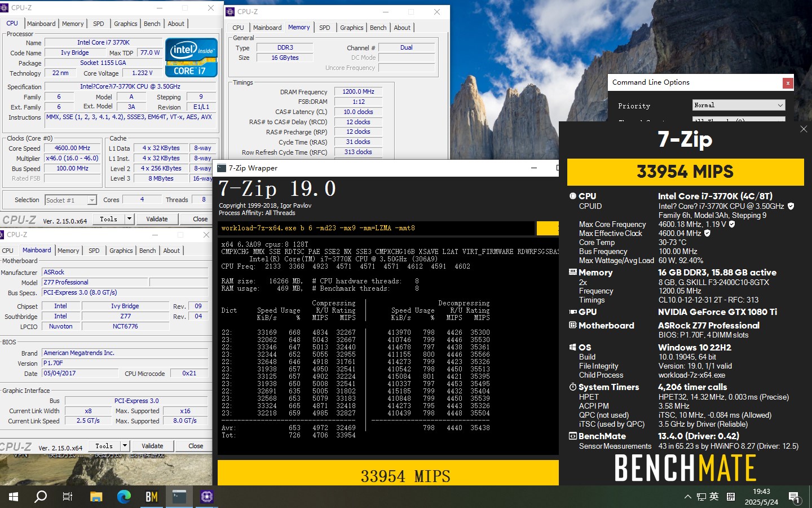Click the GPU section icon in BenchMate panel
This screenshot has height=508, width=812.
pos(573,312)
